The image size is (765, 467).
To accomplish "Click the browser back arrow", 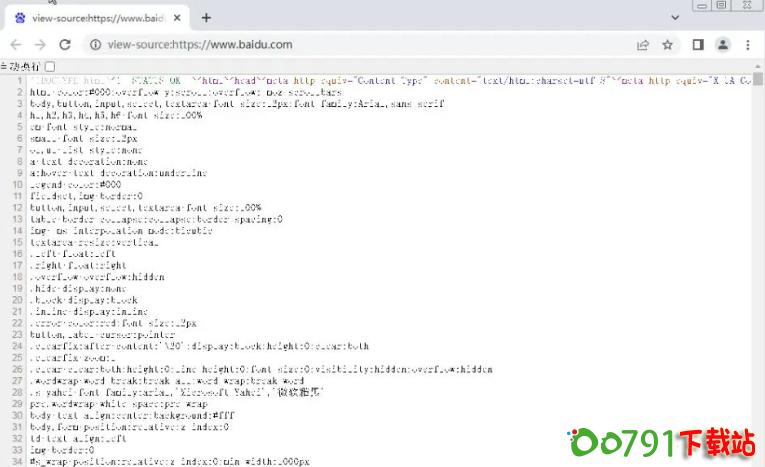I will pos(16,45).
